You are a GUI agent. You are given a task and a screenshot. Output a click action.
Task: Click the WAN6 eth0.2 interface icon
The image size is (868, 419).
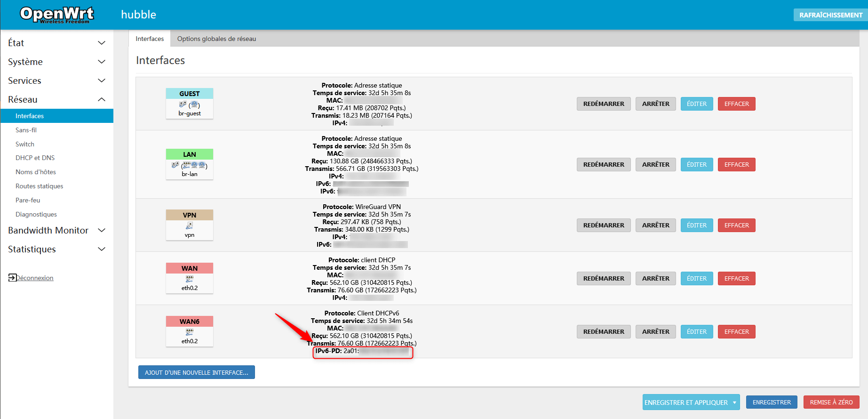(190, 332)
